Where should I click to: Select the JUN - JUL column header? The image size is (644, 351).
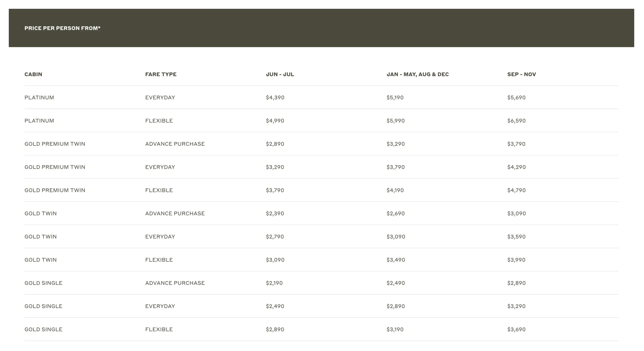[280, 74]
